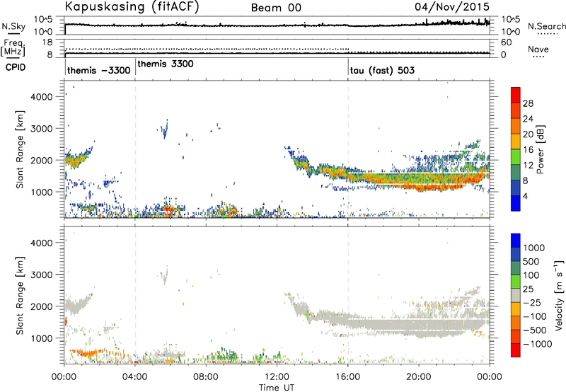Click the grey band of the velocity colorbar

click(x=516, y=295)
